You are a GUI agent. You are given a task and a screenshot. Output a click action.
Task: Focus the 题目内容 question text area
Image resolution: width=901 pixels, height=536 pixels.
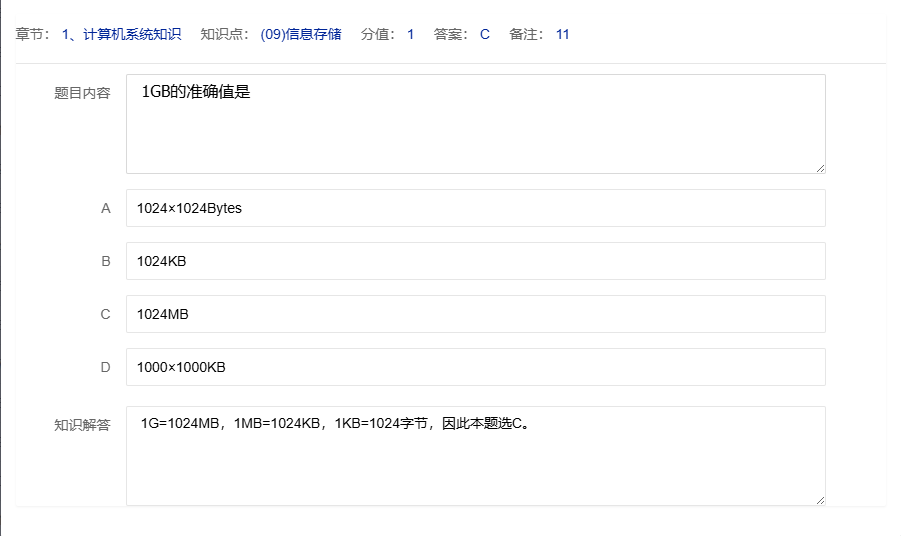coord(475,124)
